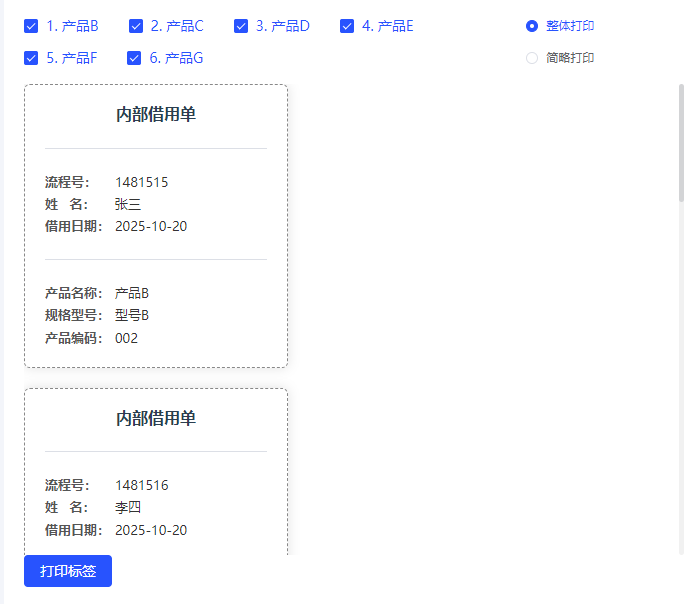Uncheck the 1. 产品B checkbox
The height and width of the screenshot is (604, 694).
31,26
